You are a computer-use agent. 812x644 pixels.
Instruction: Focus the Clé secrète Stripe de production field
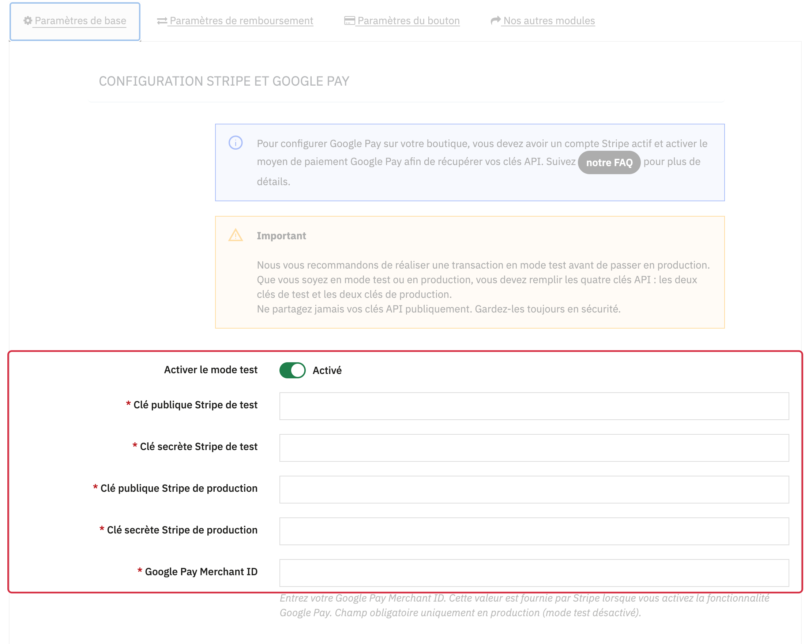point(534,531)
